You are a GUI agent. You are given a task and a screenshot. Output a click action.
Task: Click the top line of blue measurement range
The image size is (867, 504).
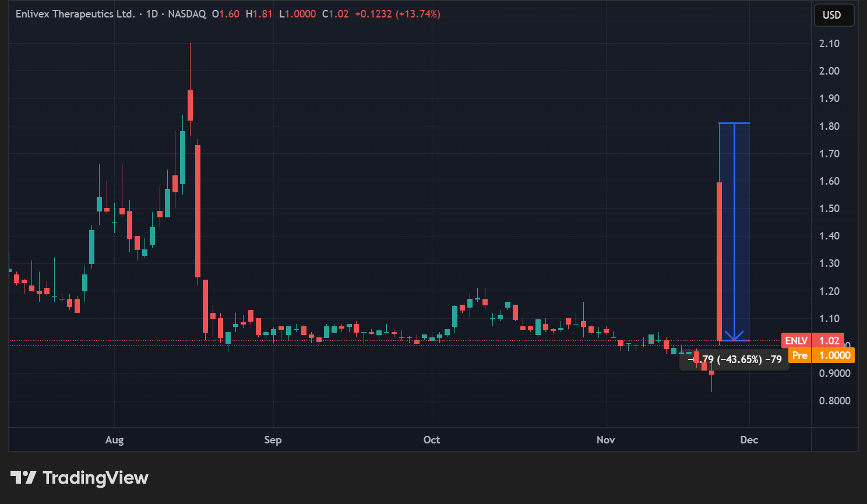coord(734,124)
